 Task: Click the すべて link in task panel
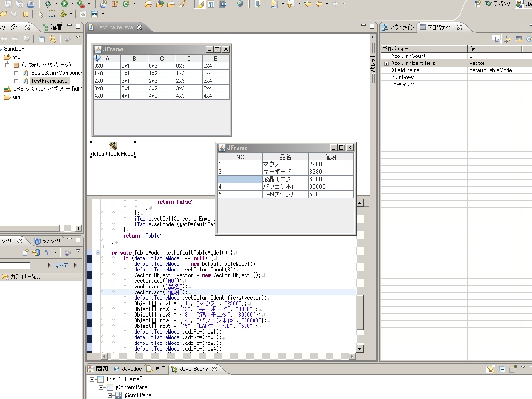(61, 266)
